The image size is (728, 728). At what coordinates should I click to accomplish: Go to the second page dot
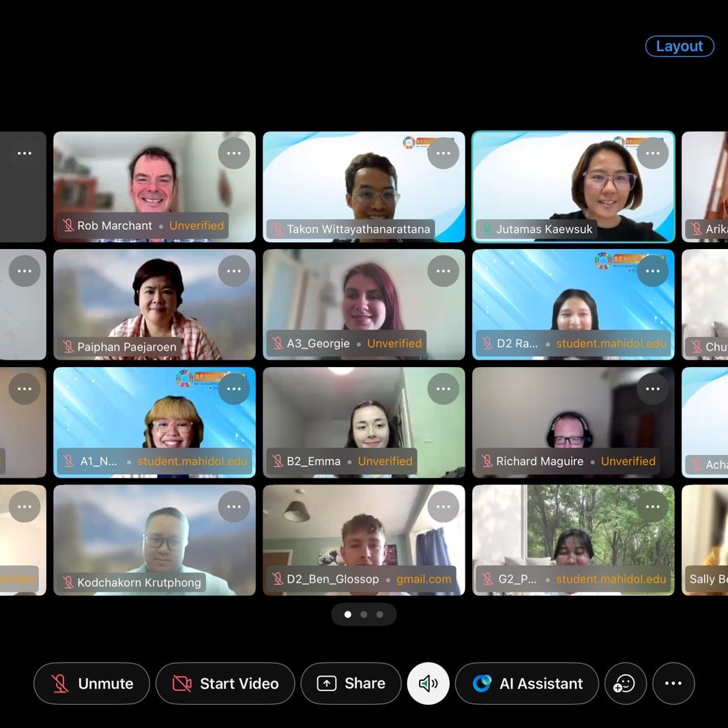[x=364, y=614]
